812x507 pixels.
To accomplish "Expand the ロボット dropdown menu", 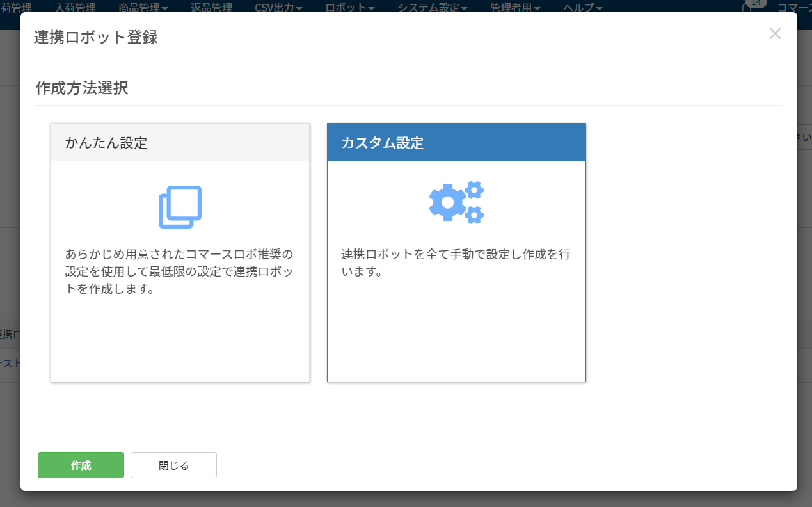I will (x=350, y=8).
